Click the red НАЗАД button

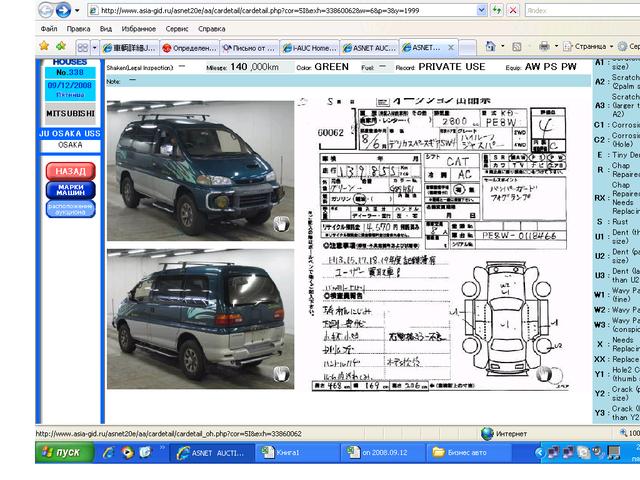pyautogui.click(x=71, y=171)
